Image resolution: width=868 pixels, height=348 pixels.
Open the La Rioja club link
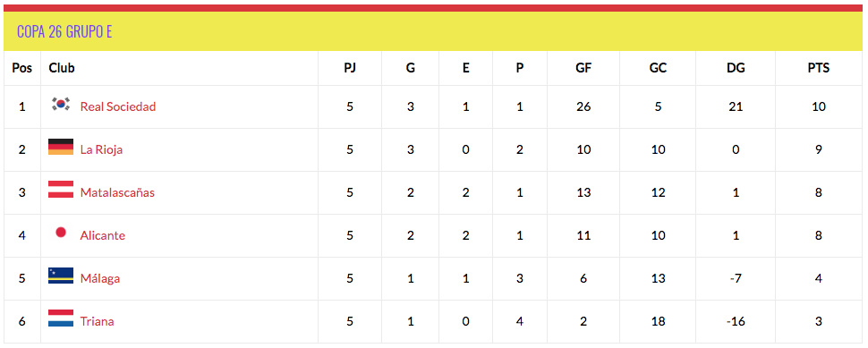(101, 150)
